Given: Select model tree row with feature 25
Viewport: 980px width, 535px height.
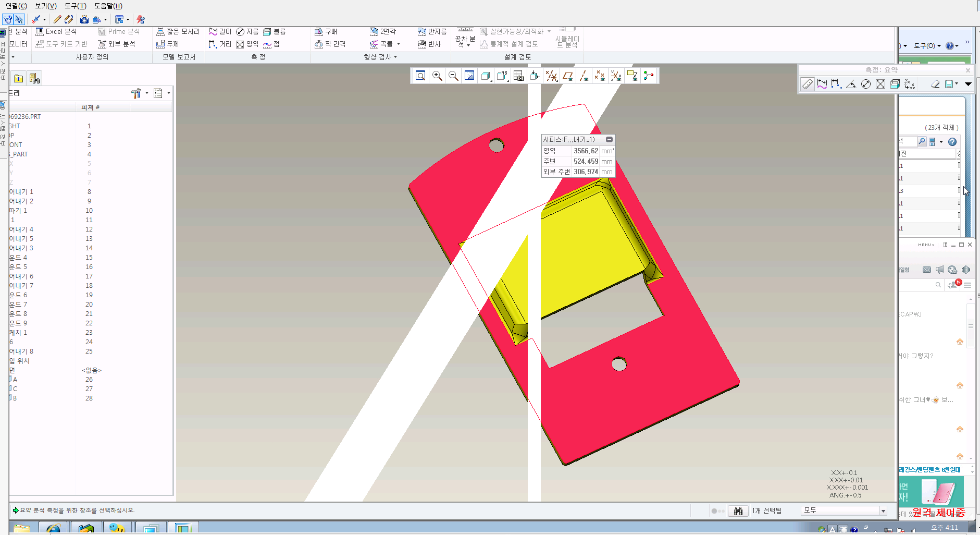Looking at the screenshot, I should [x=91, y=351].
